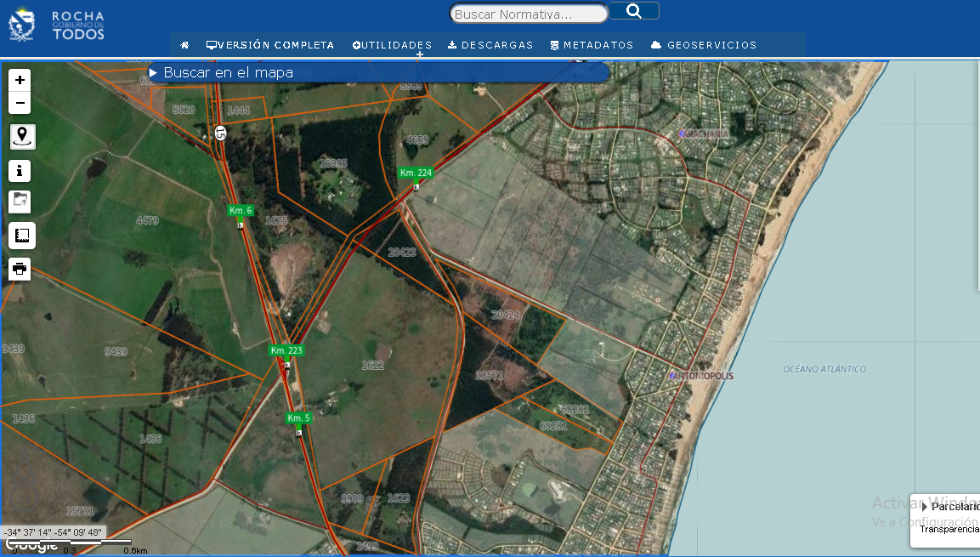980x557 pixels.
Task: Click the magnifier search button
Action: point(634,11)
